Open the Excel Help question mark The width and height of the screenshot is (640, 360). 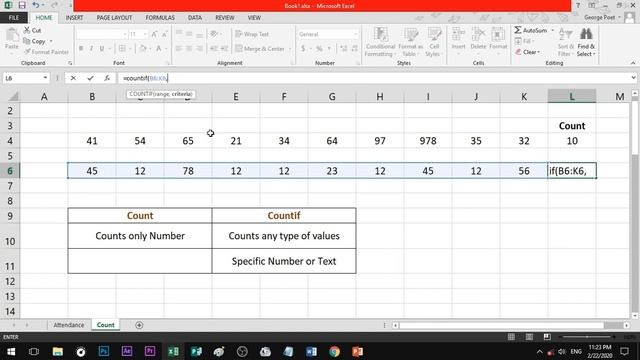[578, 5]
